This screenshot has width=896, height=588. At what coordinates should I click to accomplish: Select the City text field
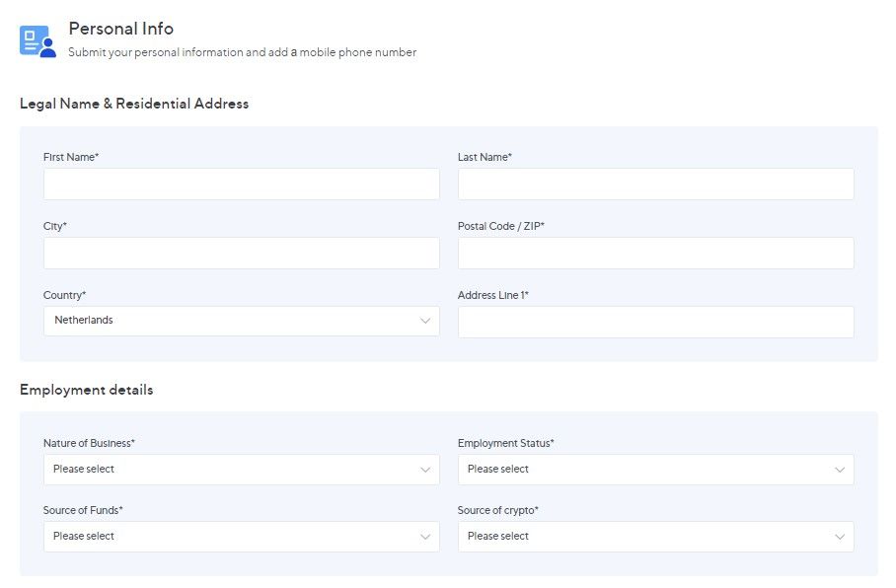tap(241, 254)
